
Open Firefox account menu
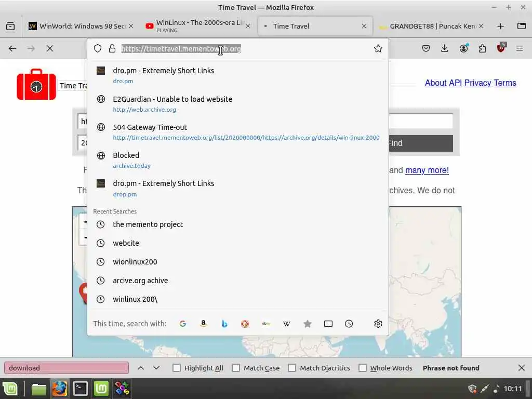pyautogui.click(x=463, y=48)
